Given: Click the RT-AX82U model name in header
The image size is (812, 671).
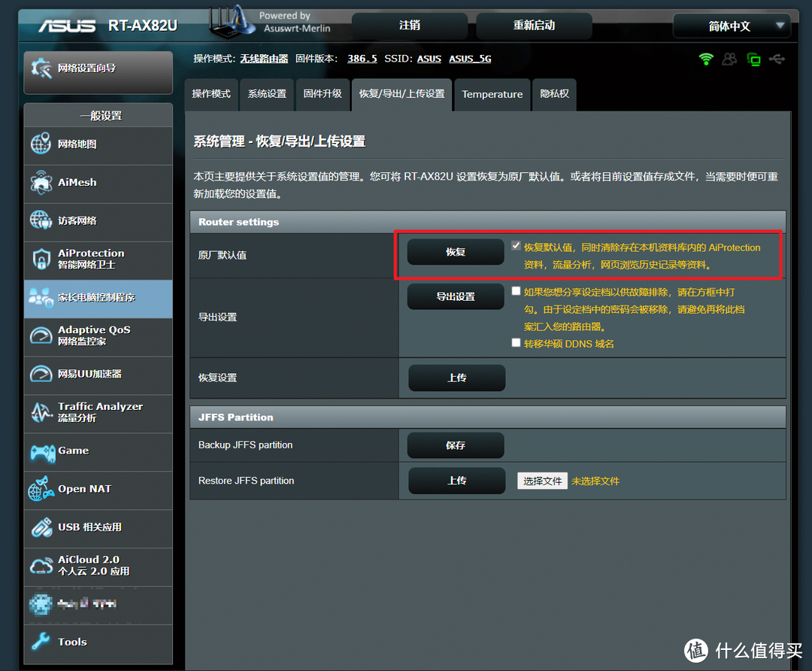Looking at the screenshot, I should click(142, 26).
